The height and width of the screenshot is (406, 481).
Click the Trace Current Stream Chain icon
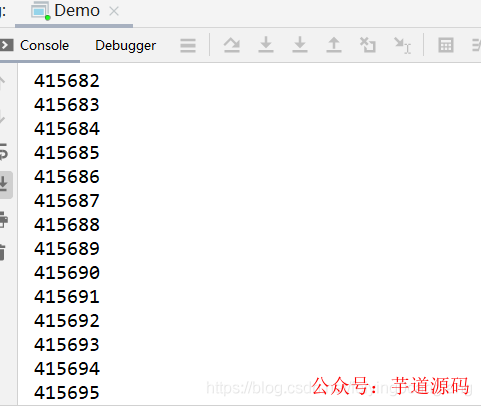coord(477,45)
